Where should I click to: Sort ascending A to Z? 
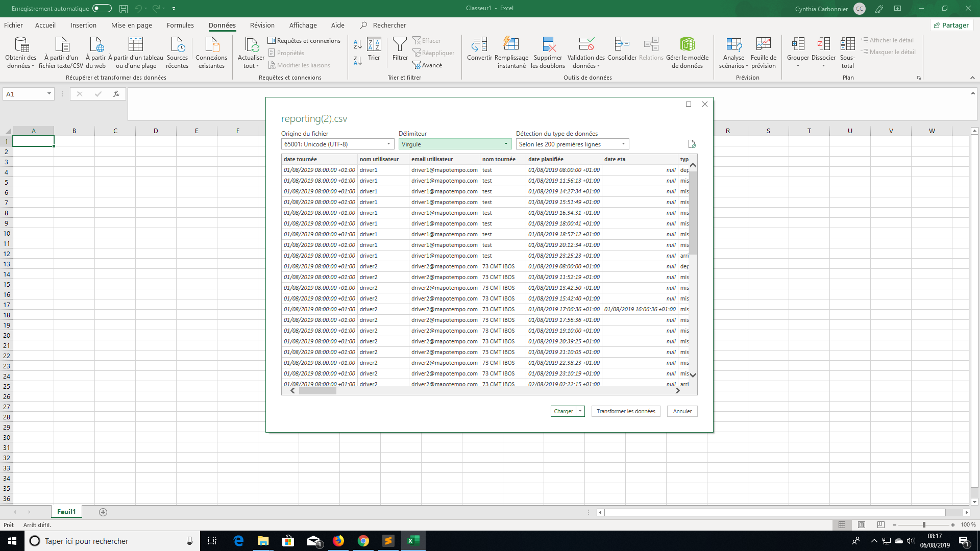pos(358,45)
